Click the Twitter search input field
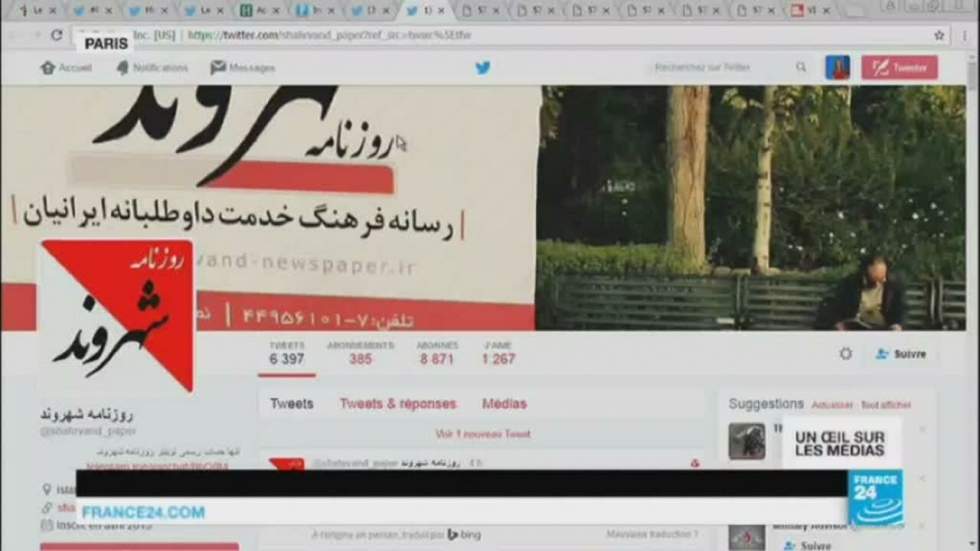This screenshot has width=980, height=551. [x=720, y=68]
